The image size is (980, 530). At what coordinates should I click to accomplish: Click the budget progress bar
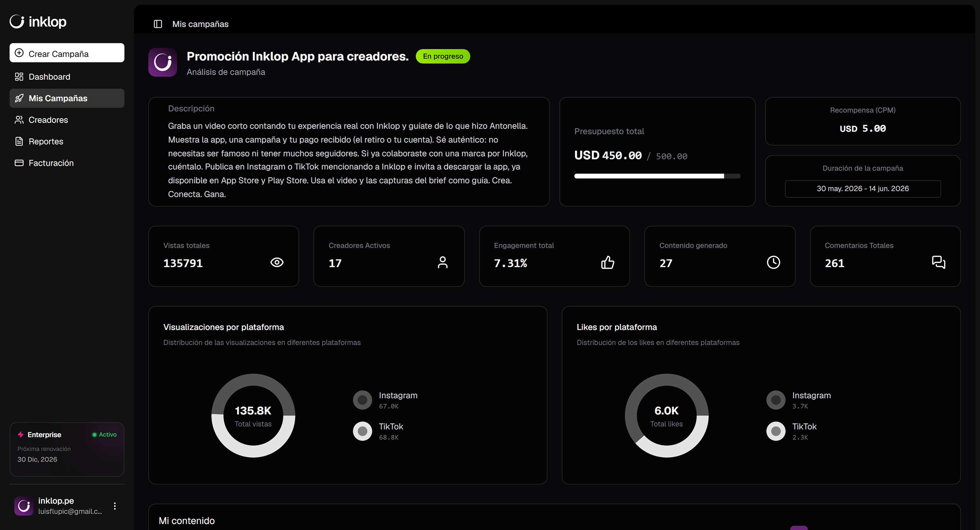click(x=657, y=176)
